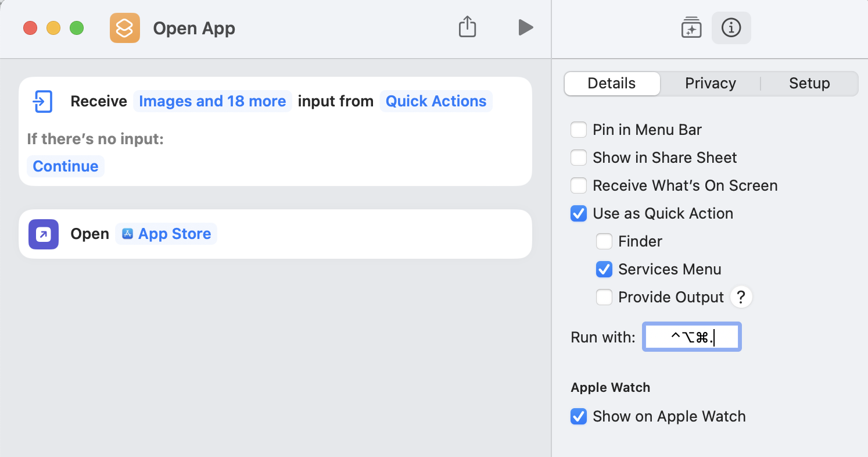Click the Receive input action icon

point(43,101)
